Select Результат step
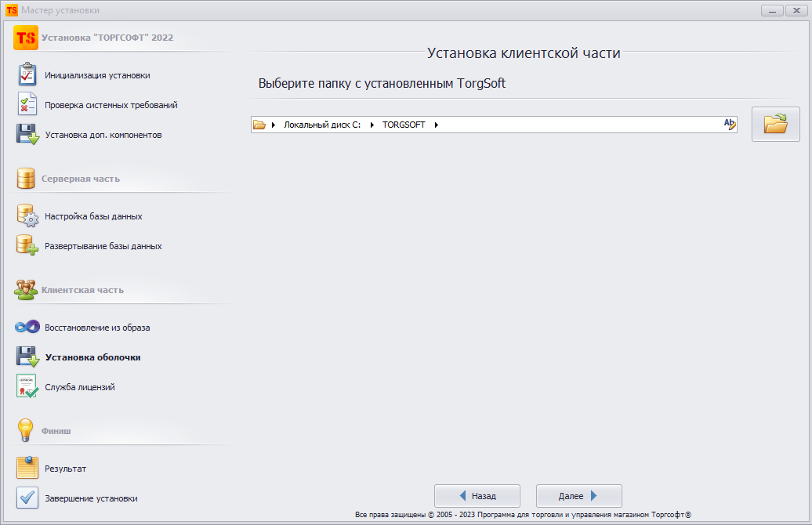812x525 pixels. [65, 469]
